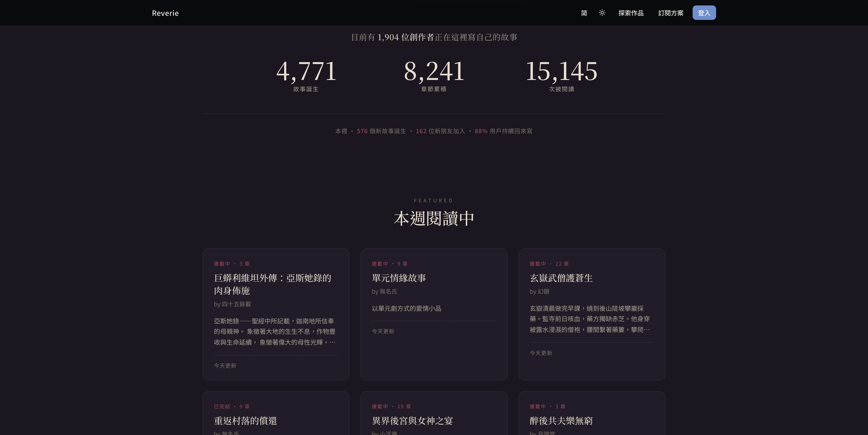Image resolution: width=868 pixels, height=435 pixels.
Task: Click the 1,904 位創作者 headline text
Action: pos(406,37)
